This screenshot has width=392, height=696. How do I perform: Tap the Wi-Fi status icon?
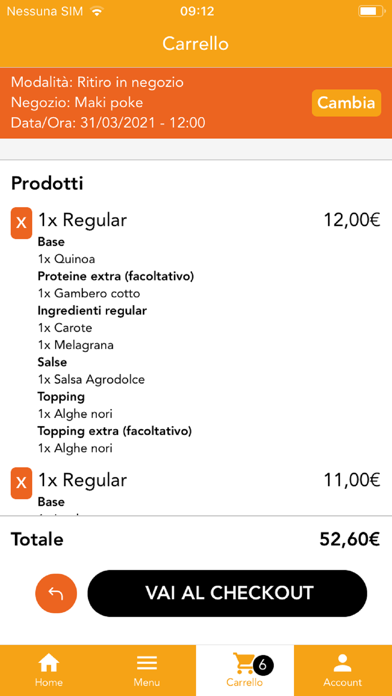point(96,11)
